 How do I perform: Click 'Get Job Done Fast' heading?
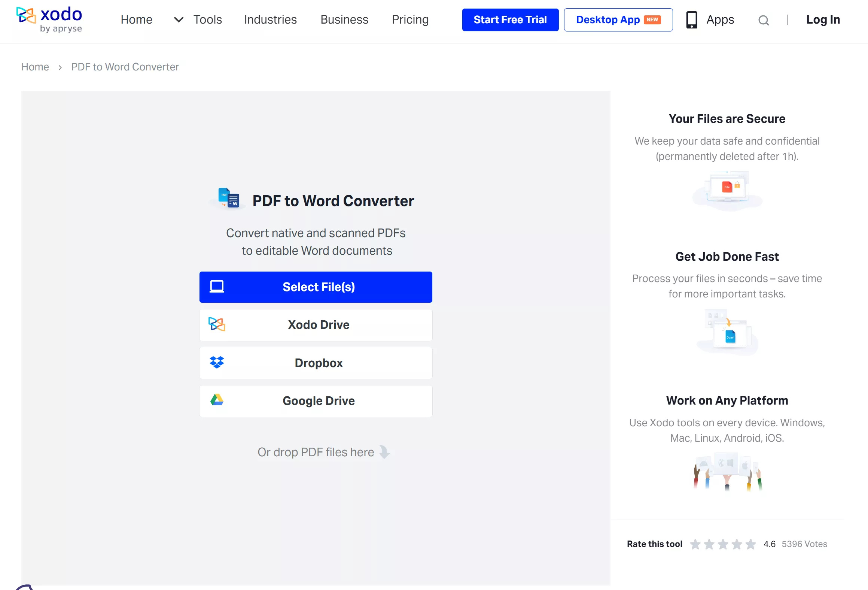[727, 257]
